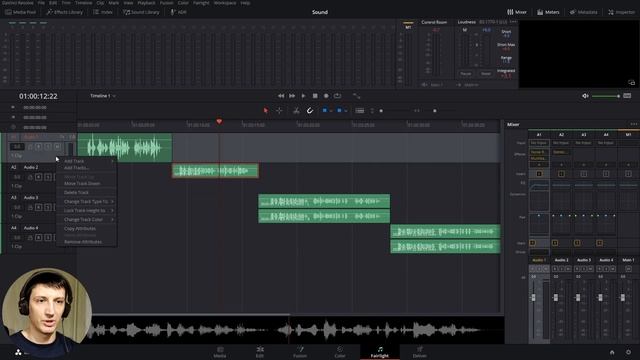Open the ADR panel

pyautogui.click(x=178, y=12)
